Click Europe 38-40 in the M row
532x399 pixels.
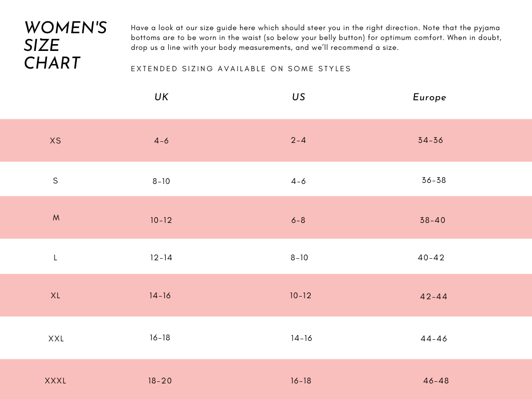(433, 220)
